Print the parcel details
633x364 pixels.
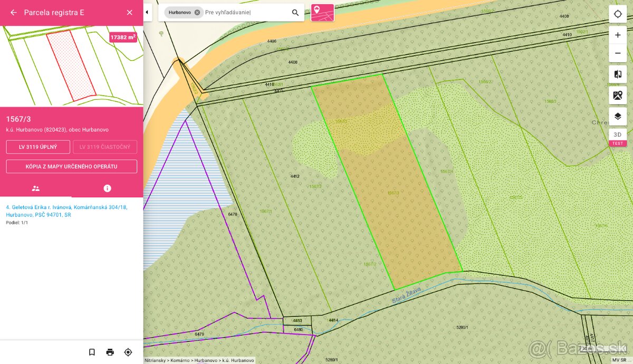pos(110,352)
